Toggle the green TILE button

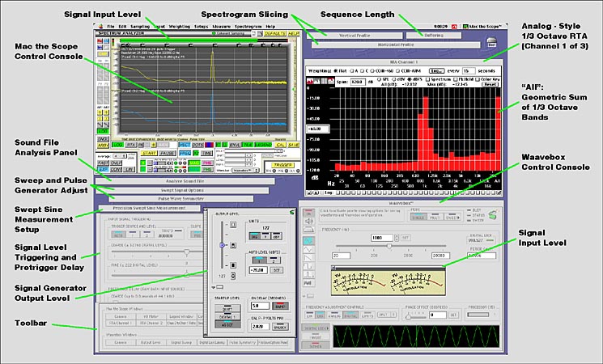248,145
